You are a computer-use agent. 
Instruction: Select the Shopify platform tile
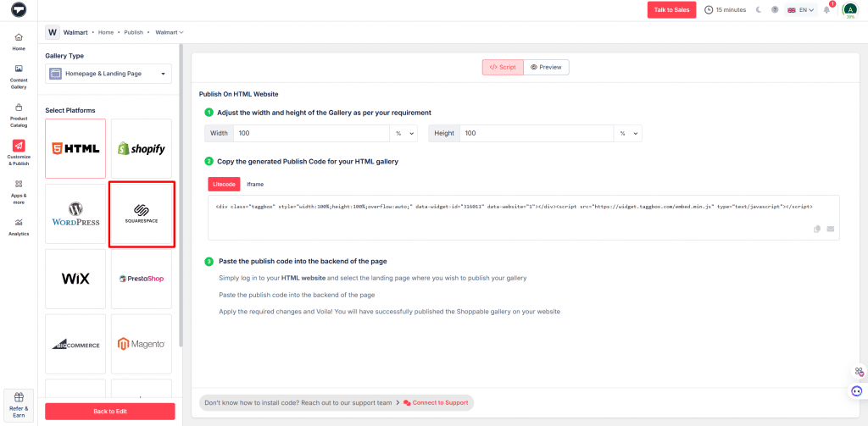point(142,149)
